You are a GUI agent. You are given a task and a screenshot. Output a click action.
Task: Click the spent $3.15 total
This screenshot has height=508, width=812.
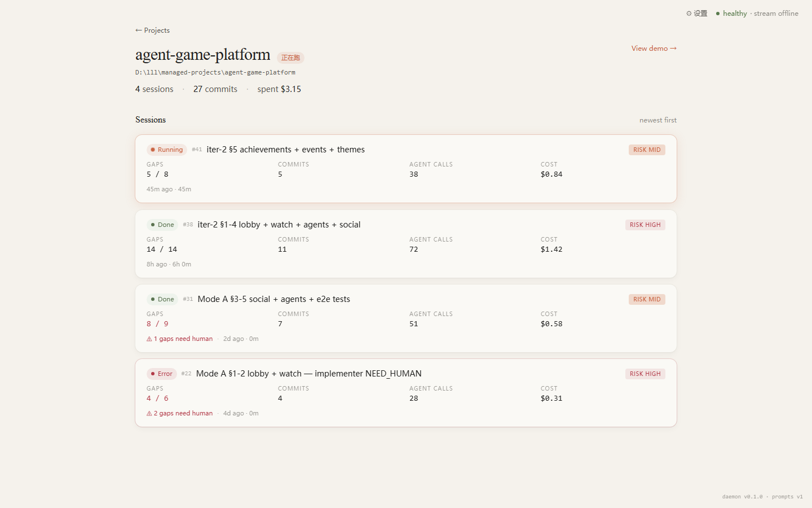[279, 89]
